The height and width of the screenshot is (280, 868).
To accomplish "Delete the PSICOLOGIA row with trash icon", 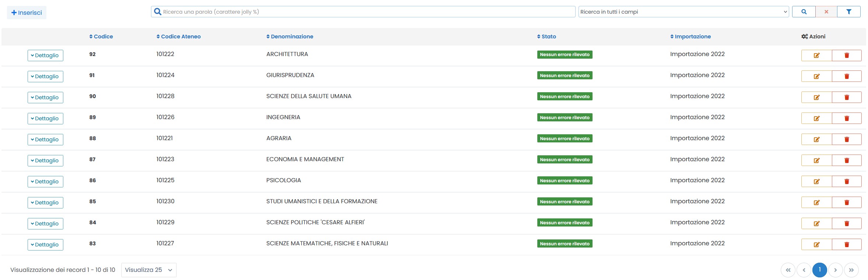I will pyautogui.click(x=846, y=182).
